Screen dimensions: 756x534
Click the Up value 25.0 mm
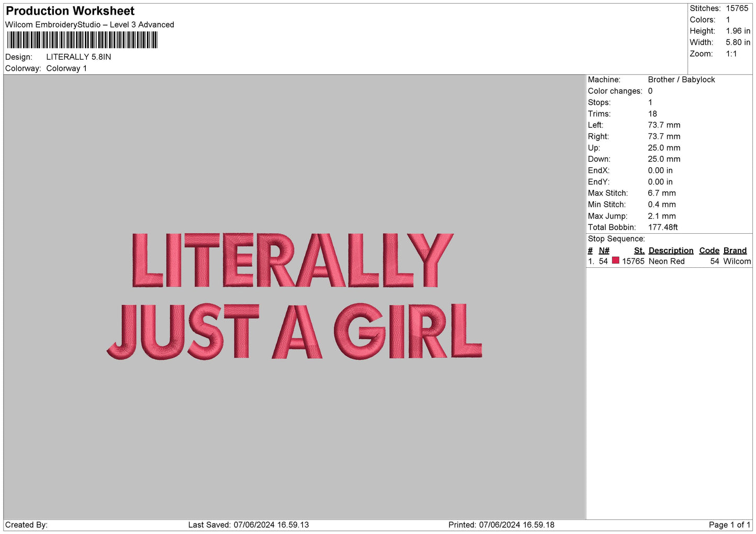pos(664,148)
